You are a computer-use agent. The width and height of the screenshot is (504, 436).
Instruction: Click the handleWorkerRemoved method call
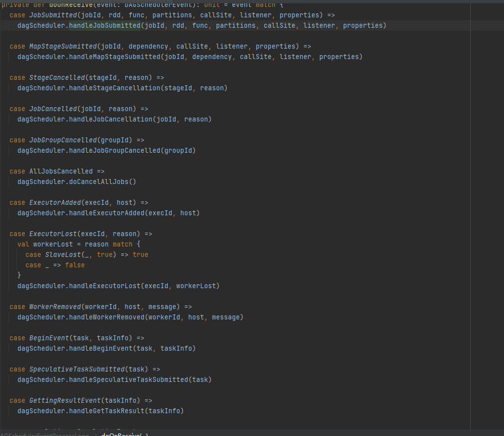[107, 317]
